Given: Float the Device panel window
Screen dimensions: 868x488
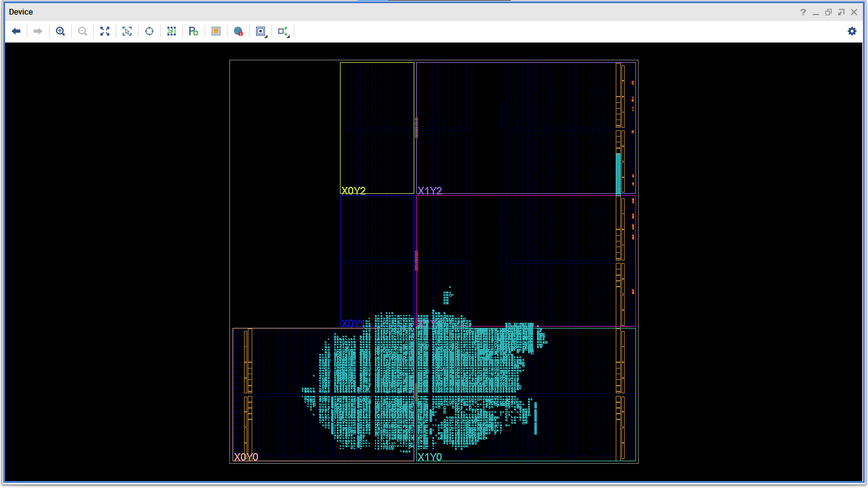Looking at the screenshot, I should (829, 12).
